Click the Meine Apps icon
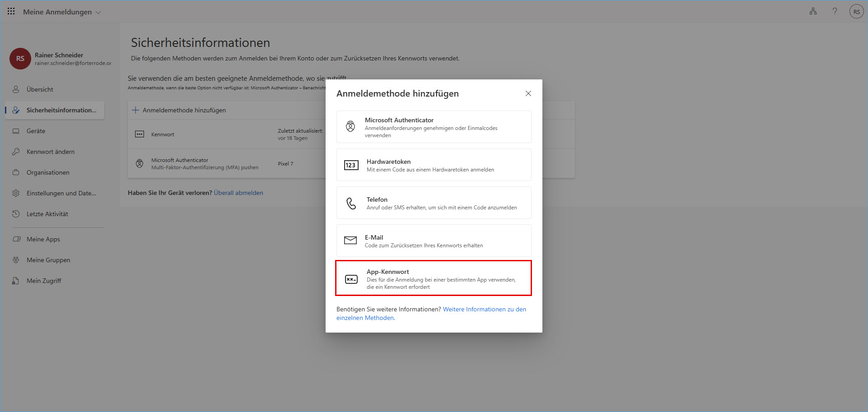 point(16,239)
